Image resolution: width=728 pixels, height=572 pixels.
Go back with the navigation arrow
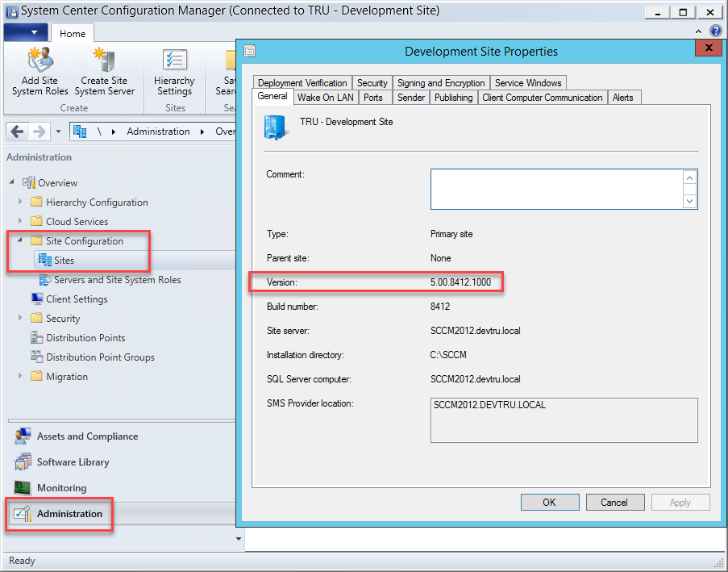point(17,132)
